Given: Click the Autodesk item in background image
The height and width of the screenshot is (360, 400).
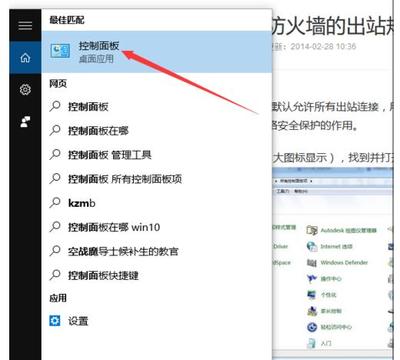Looking at the screenshot, I should (x=348, y=230).
